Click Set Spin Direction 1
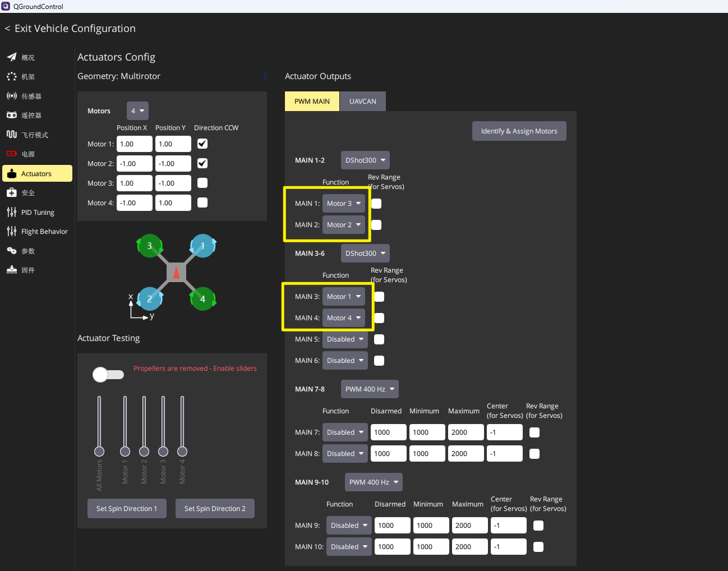This screenshot has height=571, width=728. pyautogui.click(x=127, y=509)
